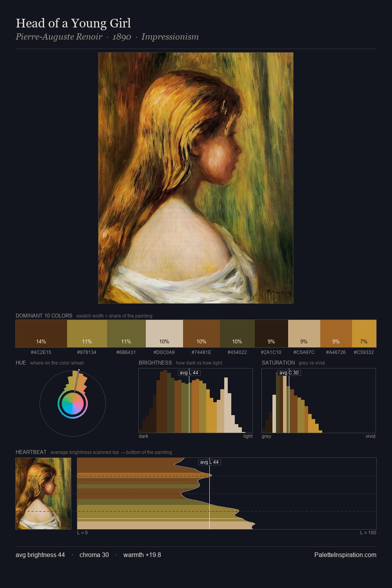Click 'grey' label under saturation chart
The image size is (392, 588).
pos(267,436)
